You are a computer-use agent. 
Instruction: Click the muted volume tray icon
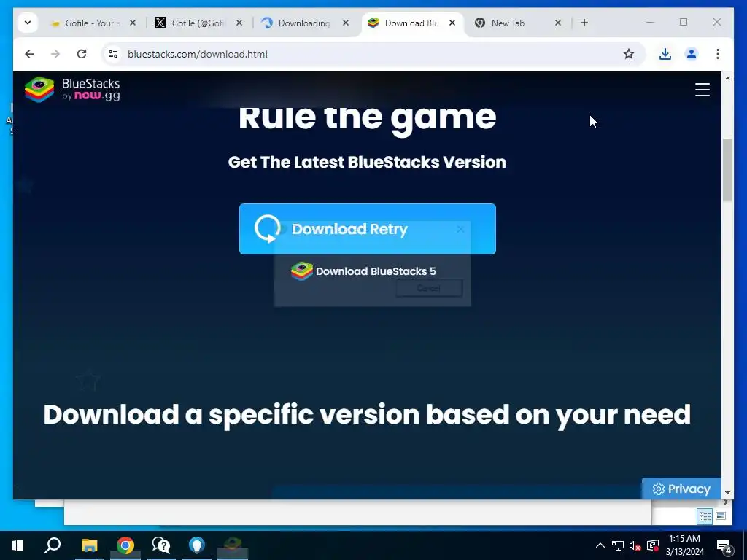click(x=635, y=545)
